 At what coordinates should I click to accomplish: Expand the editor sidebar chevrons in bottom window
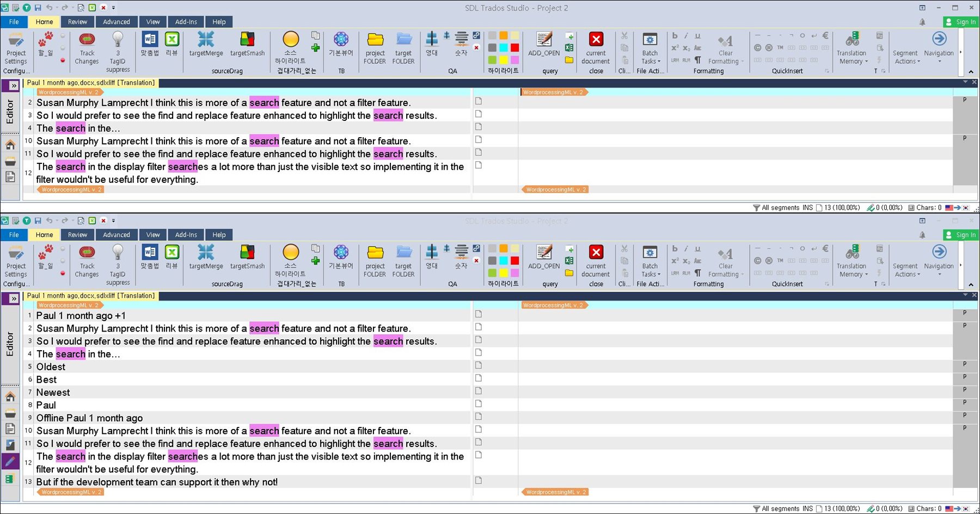coord(14,298)
